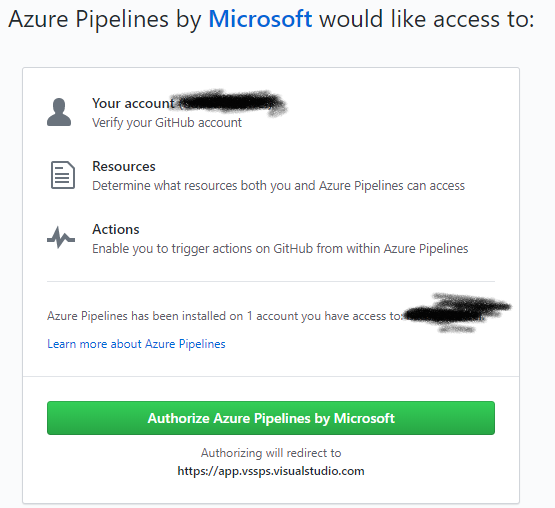This screenshot has width=555, height=508.
Task: Click the divider line below Actions section
Action: (271, 282)
